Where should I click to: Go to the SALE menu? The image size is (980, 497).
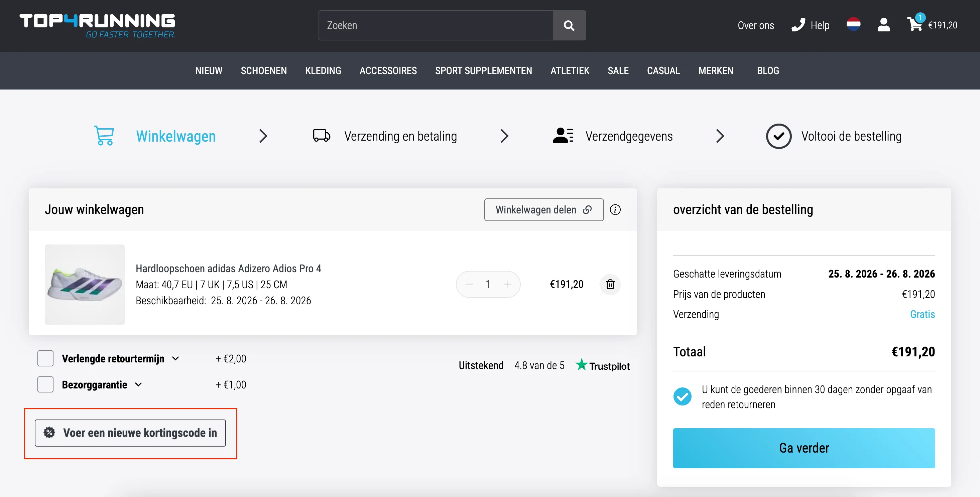pyautogui.click(x=618, y=71)
